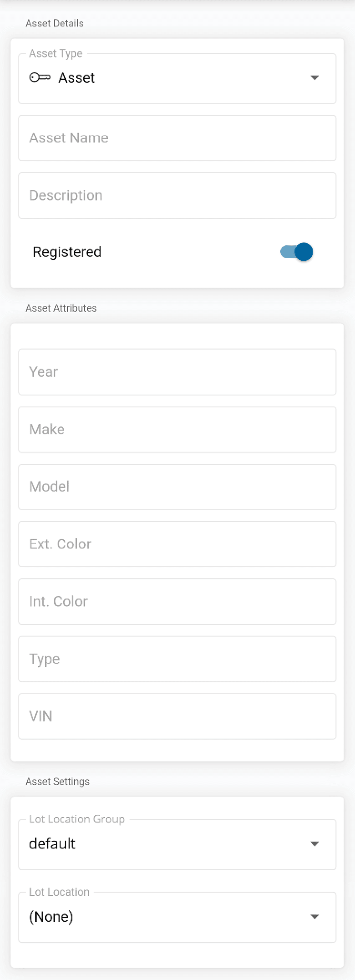The image size is (355, 980).
Task: Click into the Make field
Action: point(177,429)
